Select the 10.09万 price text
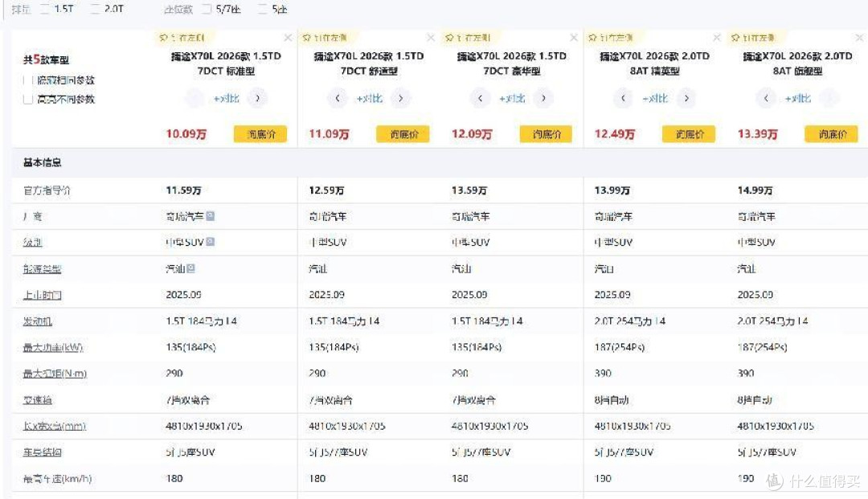The image size is (868, 499). 186,134
